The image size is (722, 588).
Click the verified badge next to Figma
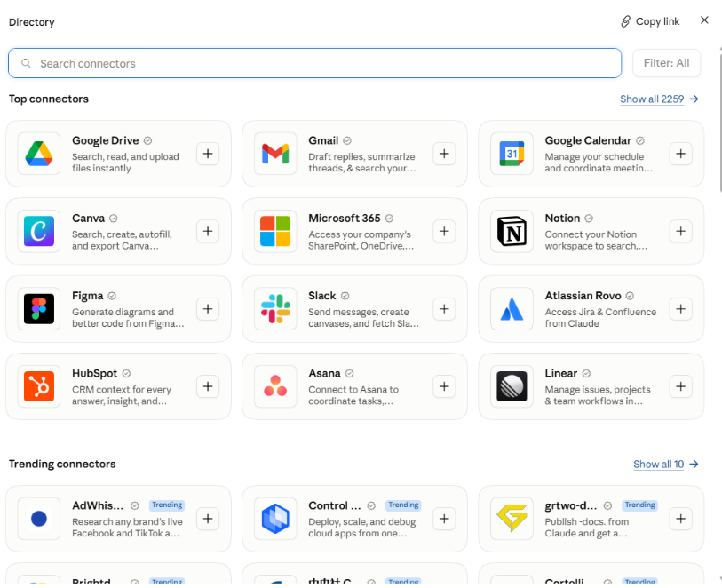[112, 296]
